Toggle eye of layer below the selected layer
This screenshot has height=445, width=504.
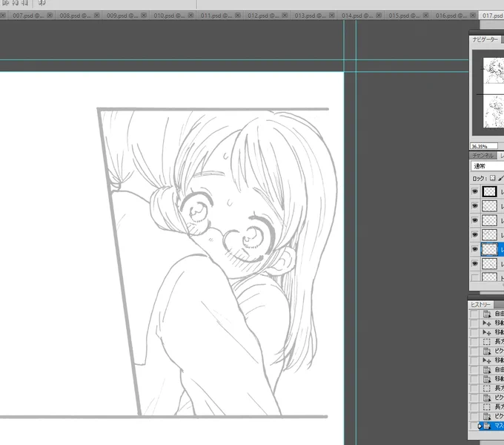tap(475, 263)
